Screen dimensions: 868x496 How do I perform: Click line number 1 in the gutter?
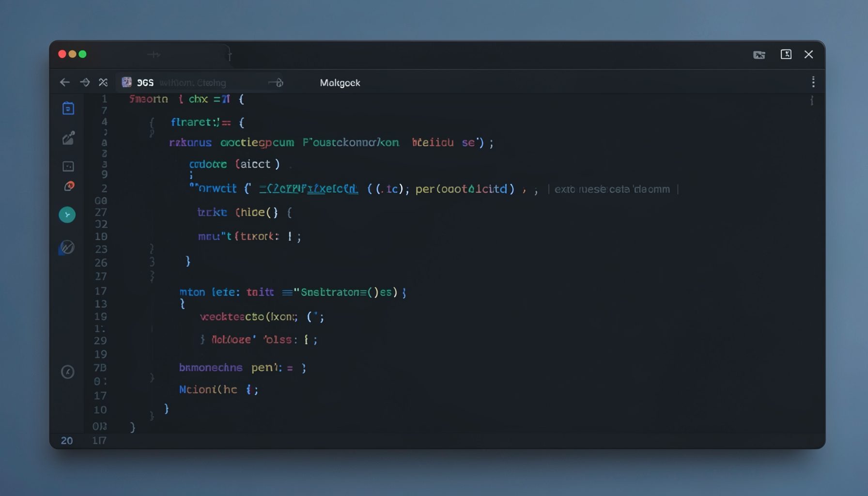(x=104, y=99)
